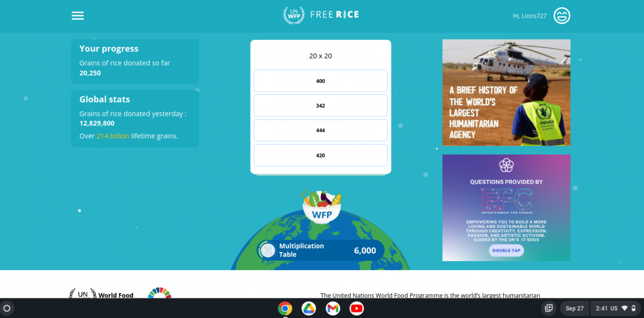The height and width of the screenshot is (318, 644).
Task: Click the 6,000 score value
Action: 365,251
